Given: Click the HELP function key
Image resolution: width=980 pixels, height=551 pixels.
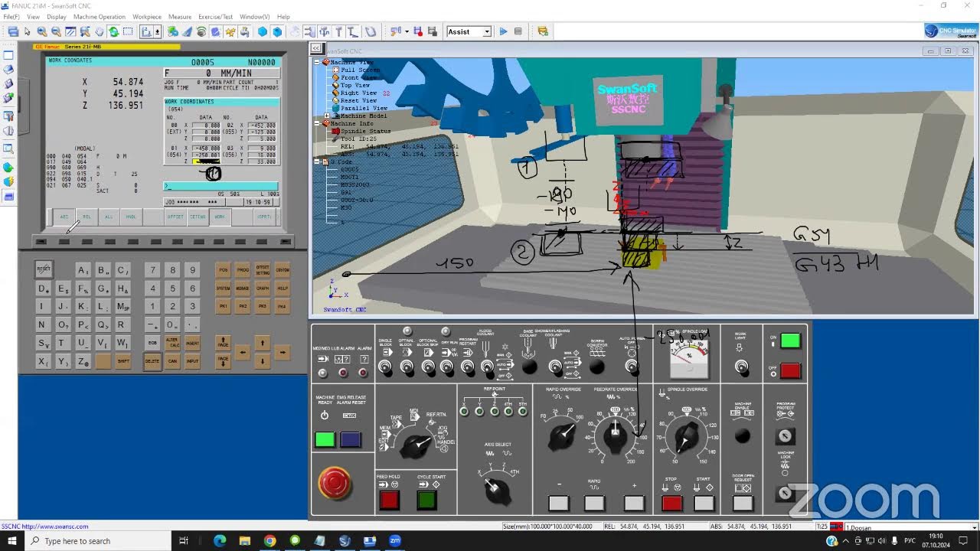Looking at the screenshot, I should pyautogui.click(x=283, y=289).
